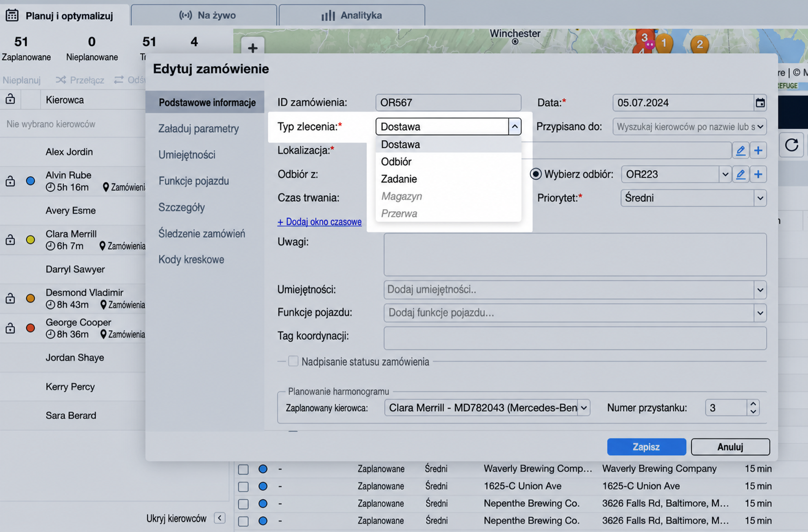Click the ID zamówienia input field

click(x=448, y=103)
